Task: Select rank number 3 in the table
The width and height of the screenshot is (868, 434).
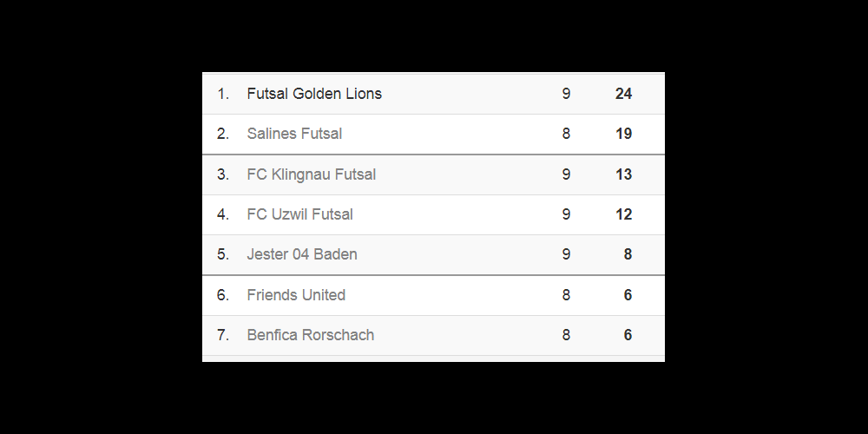Action: (223, 174)
